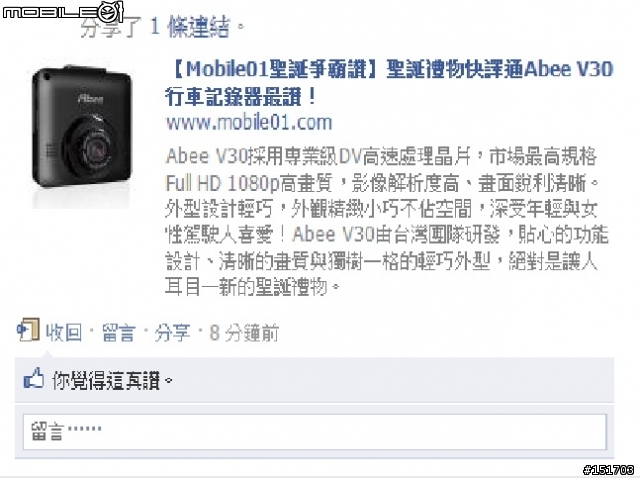The height and width of the screenshot is (478, 640).
Task: Focus the 留言…… comment input box
Action: pos(315,432)
